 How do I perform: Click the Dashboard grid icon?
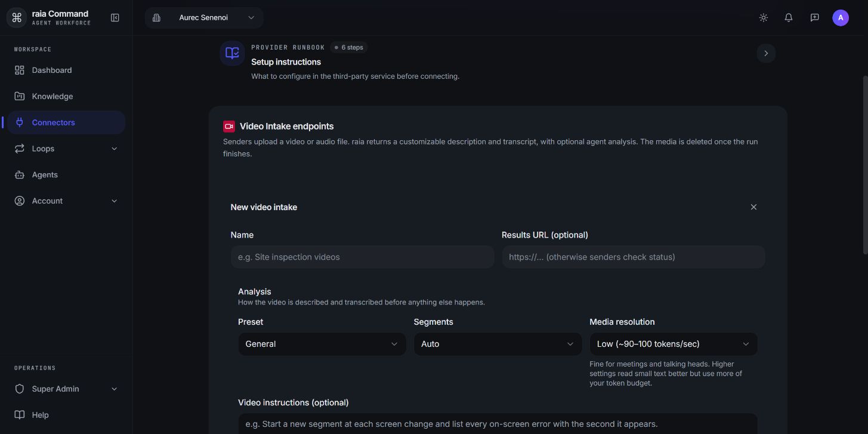20,70
